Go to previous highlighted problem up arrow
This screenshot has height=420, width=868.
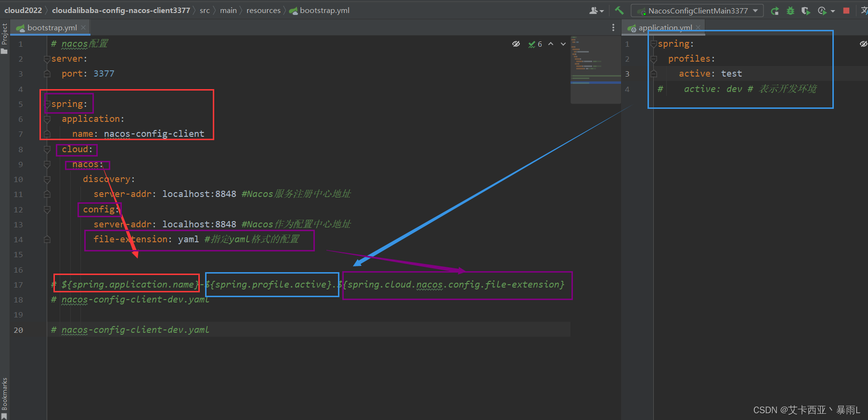[x=551, y=44]
